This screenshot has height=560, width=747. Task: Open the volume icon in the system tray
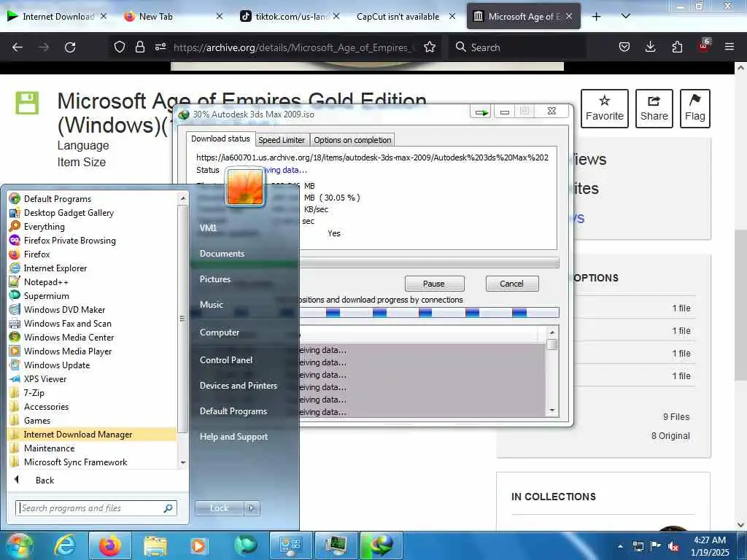(673, 546)
